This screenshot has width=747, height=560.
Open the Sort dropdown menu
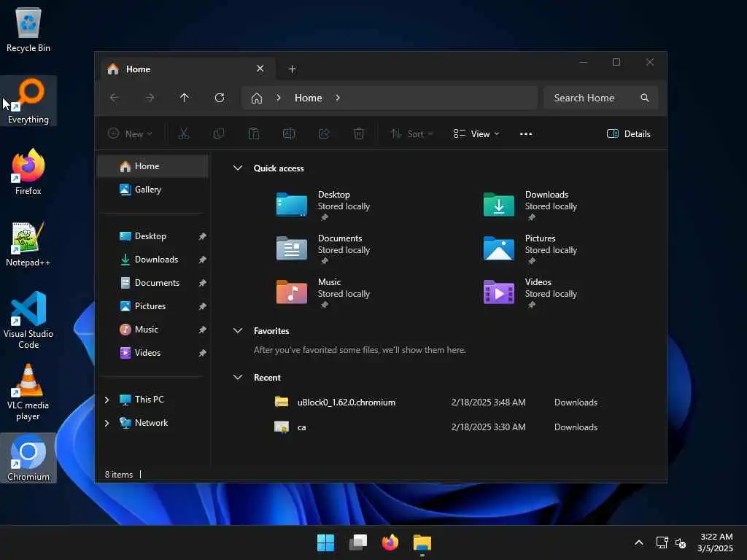pos(411,134)
